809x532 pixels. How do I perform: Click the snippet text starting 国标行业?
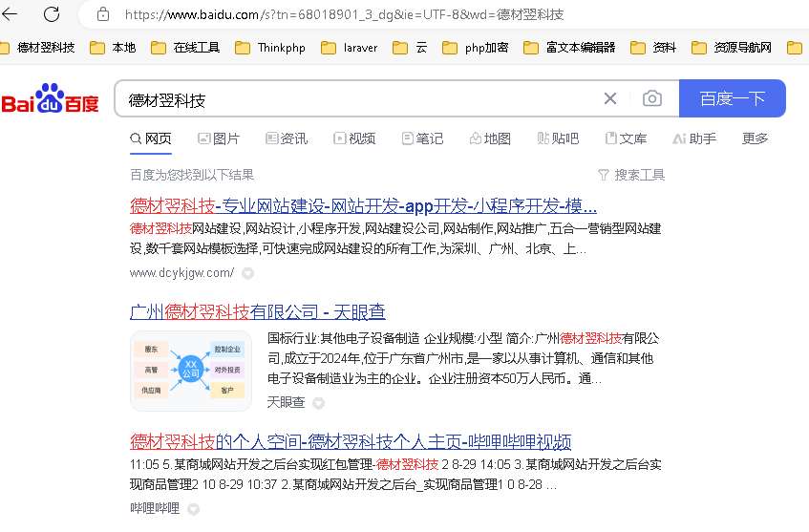coord(463,358)
